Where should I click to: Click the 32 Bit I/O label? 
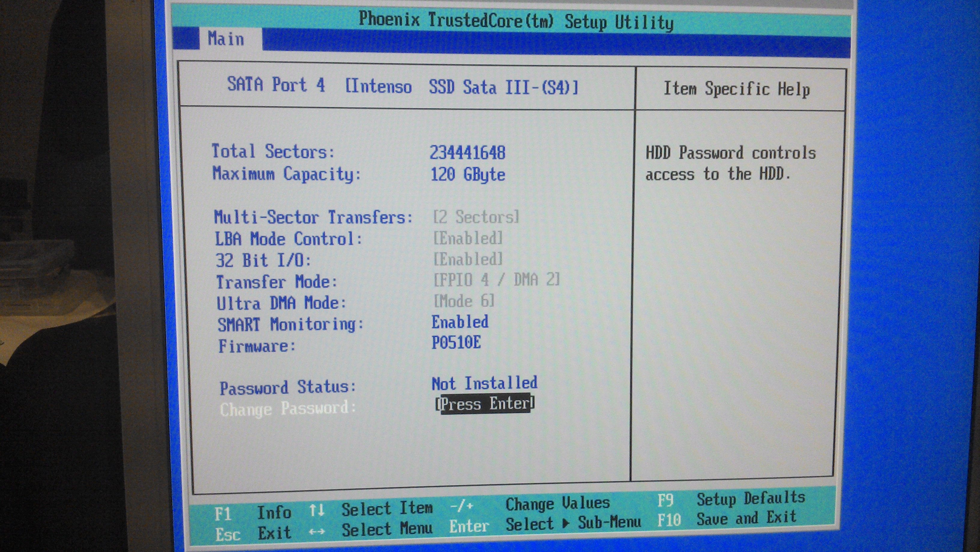264,260
